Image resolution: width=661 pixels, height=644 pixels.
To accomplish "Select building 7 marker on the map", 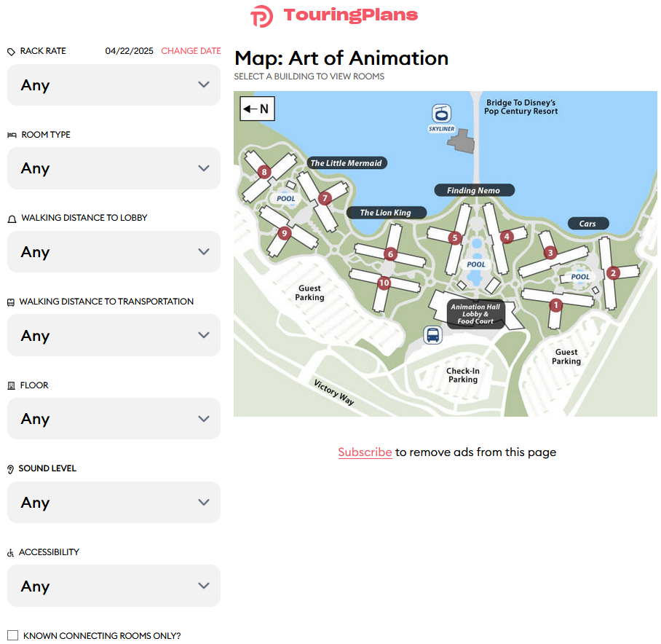I will tap(325, 198).
